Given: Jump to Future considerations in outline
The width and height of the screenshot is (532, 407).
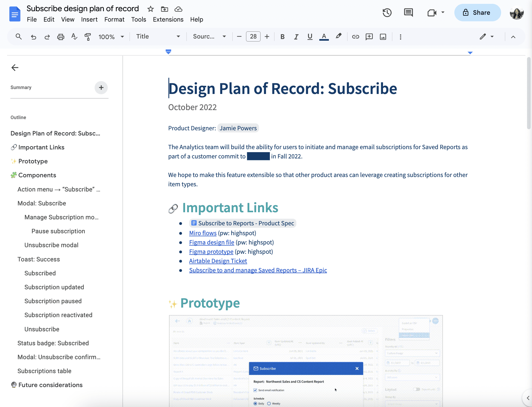Looking at the screenshot, I should [50, 385].
